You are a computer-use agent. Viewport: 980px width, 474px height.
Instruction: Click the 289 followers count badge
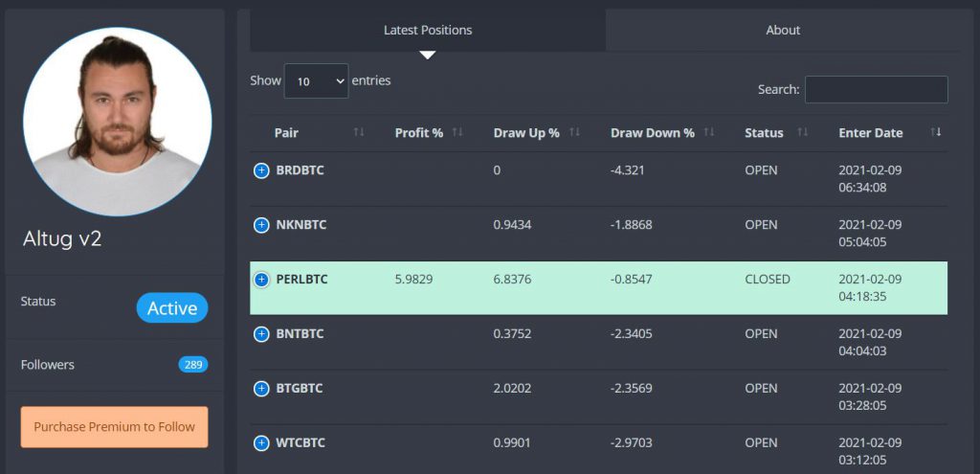pos(193,365)
